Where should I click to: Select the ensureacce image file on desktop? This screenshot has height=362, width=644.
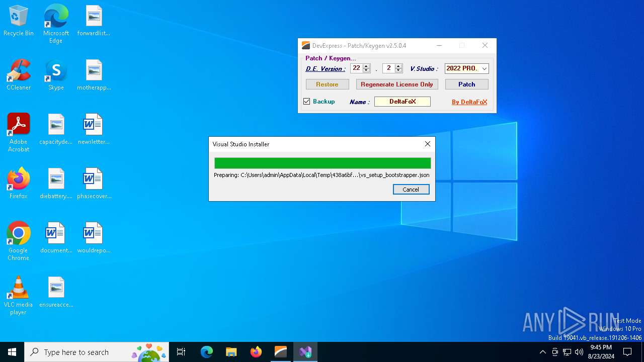pos(56,293)
